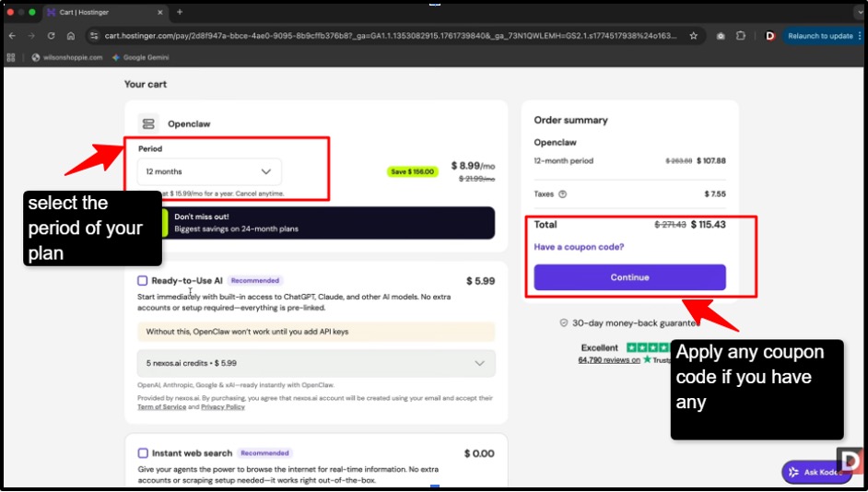Click the camera icon in the toolbar
The image size is (868, 492).
[721, 36]
